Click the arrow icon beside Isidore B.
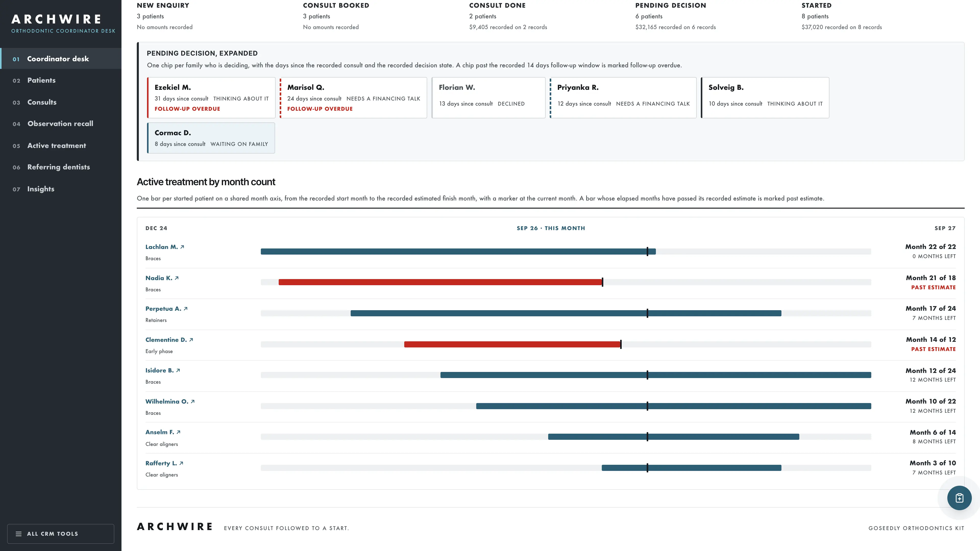This screenshot has width=980, height=551. coord(178,370)
